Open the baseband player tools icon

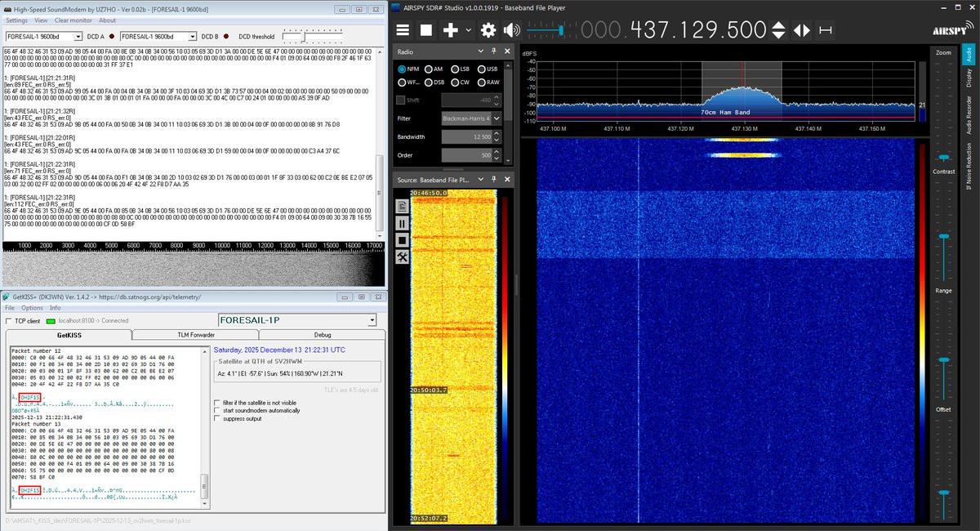pos(403,257)
